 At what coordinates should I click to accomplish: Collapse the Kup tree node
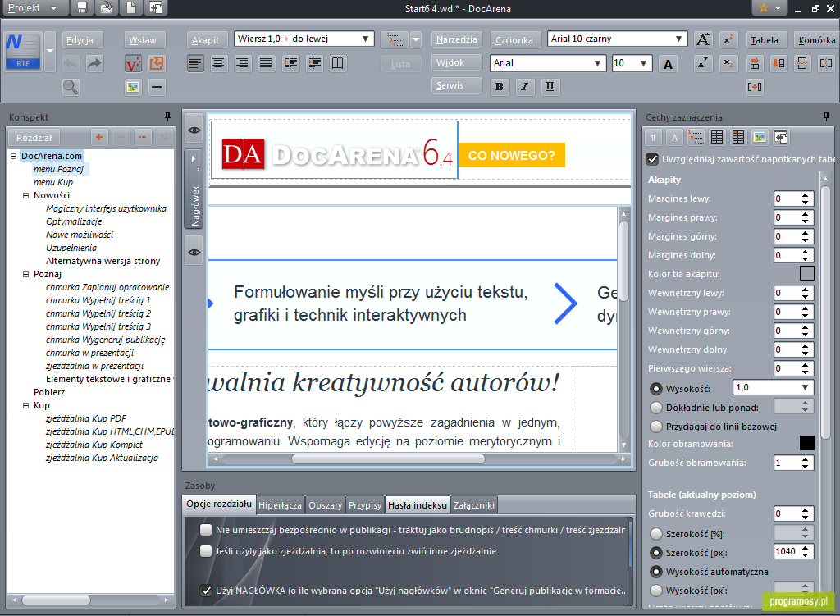(x=25, y=405)
